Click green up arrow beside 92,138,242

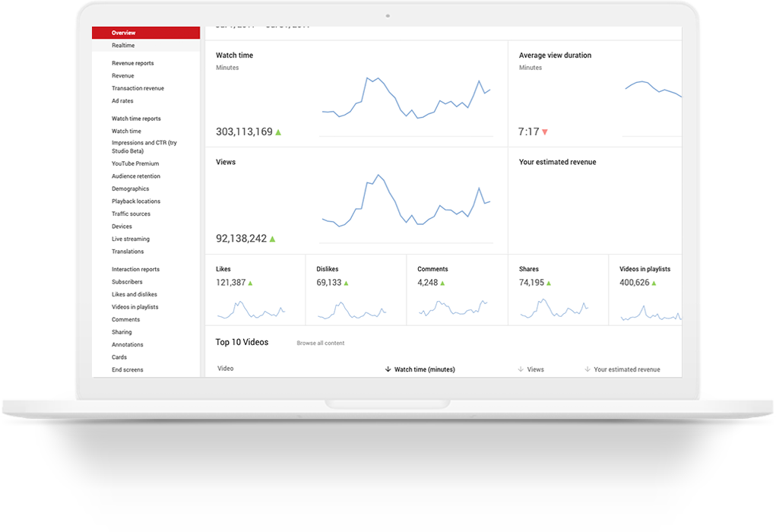tap(272, 239)
